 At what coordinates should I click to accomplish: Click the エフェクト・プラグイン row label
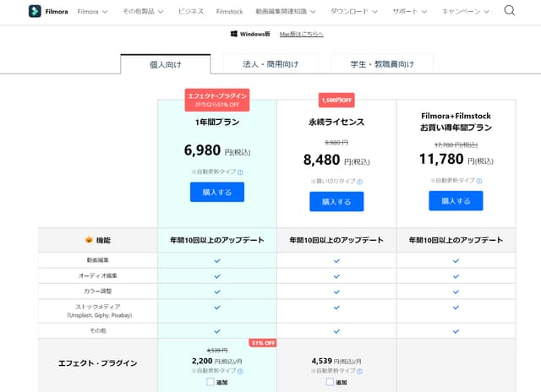pyautogui.click(x=98, y=363)
